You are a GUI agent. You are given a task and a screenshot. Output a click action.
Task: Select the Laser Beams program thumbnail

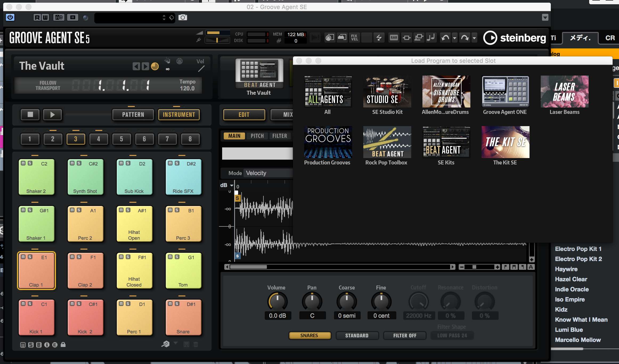coord(564,92)
